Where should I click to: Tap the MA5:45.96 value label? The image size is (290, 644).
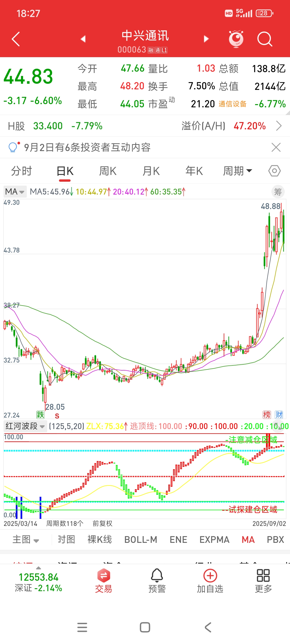point(52,192)
